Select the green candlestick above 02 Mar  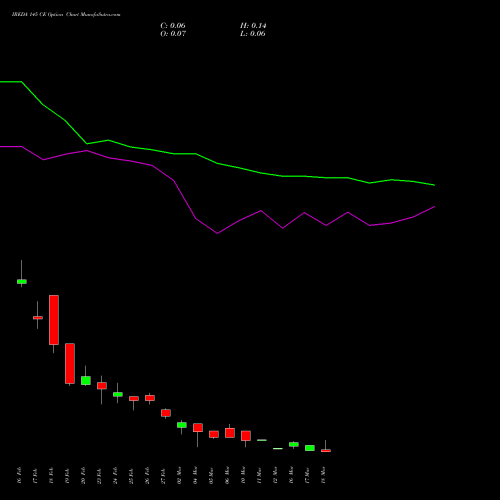[182, 425]
